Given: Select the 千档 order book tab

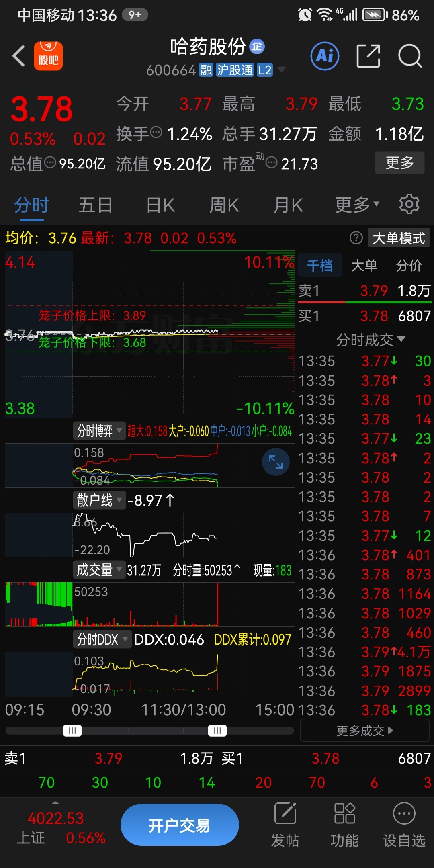Looking at the screenshot, I should [320, 265].
